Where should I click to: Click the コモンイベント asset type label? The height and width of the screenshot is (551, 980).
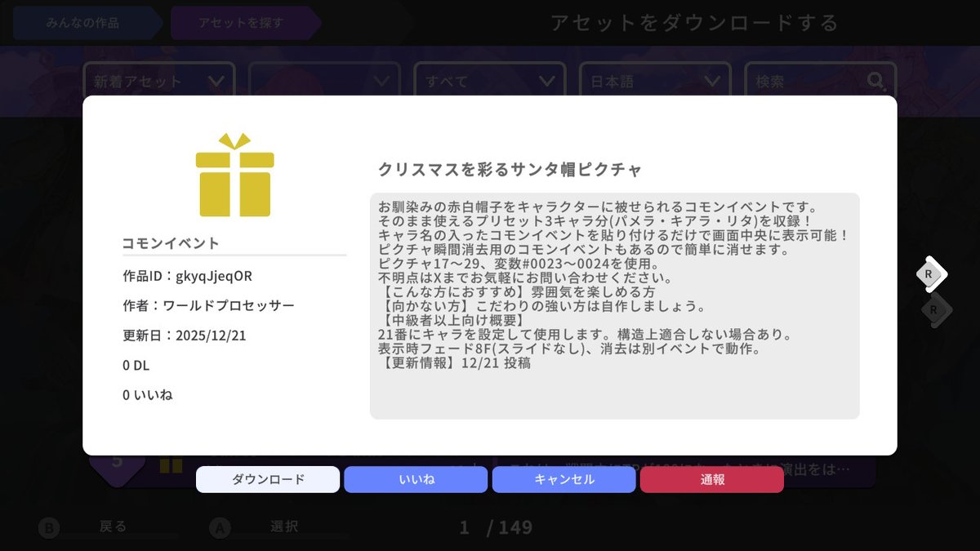[171, 243]
